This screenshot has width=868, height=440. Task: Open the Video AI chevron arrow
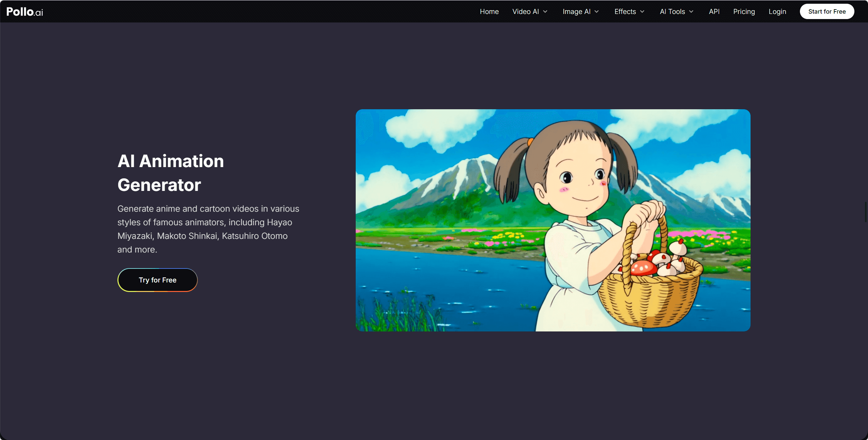pyautogui.click(x=545, y=12)
